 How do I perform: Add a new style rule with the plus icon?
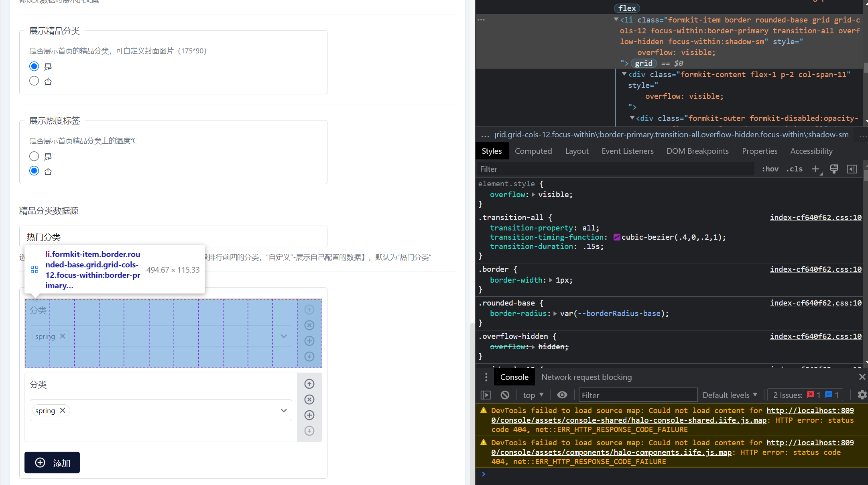tap(816, 169)
